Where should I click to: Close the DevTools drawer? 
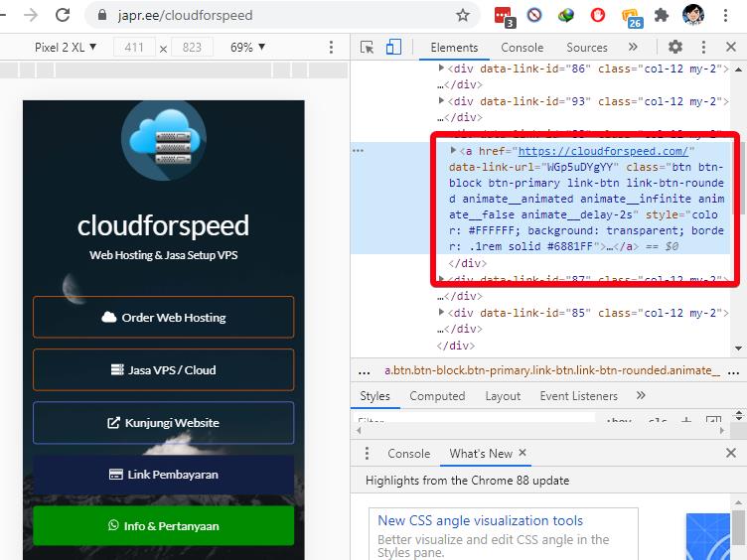click(731, 453)
